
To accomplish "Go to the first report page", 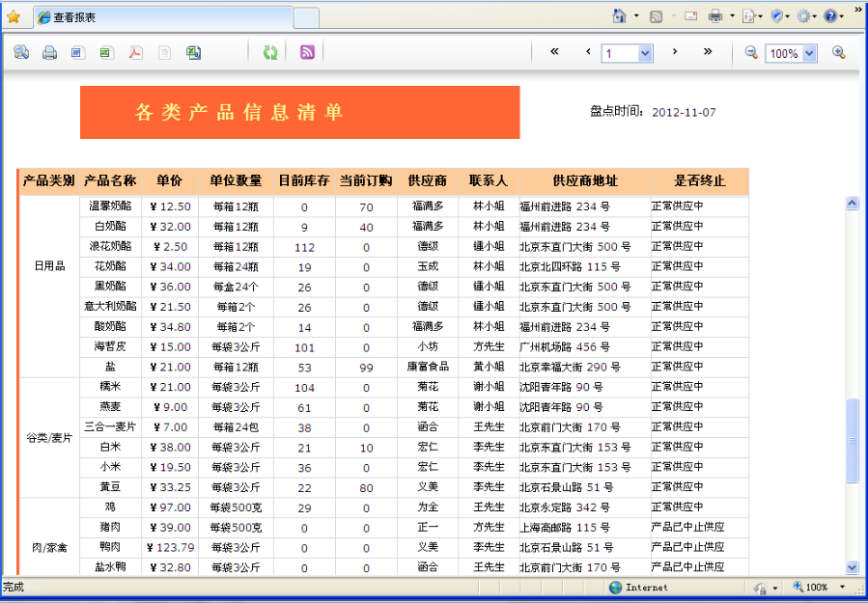I will (x=554, y=52).
